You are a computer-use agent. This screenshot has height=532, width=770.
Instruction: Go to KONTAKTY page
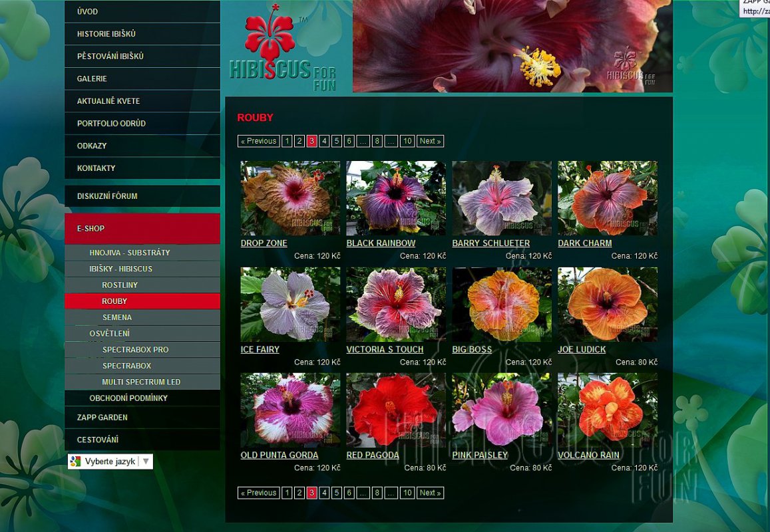(x=142, y=168)
